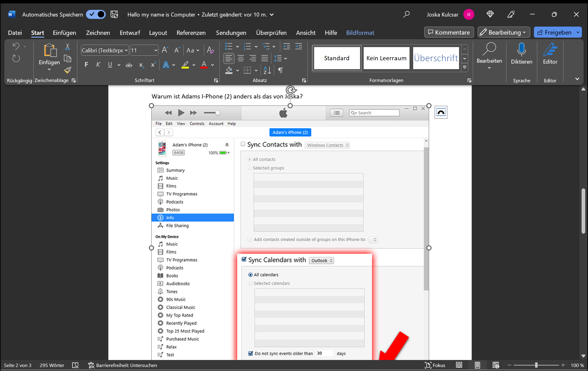Click the sort A to Z icon
The image size is (588, 371).
(x=267, y=71)
